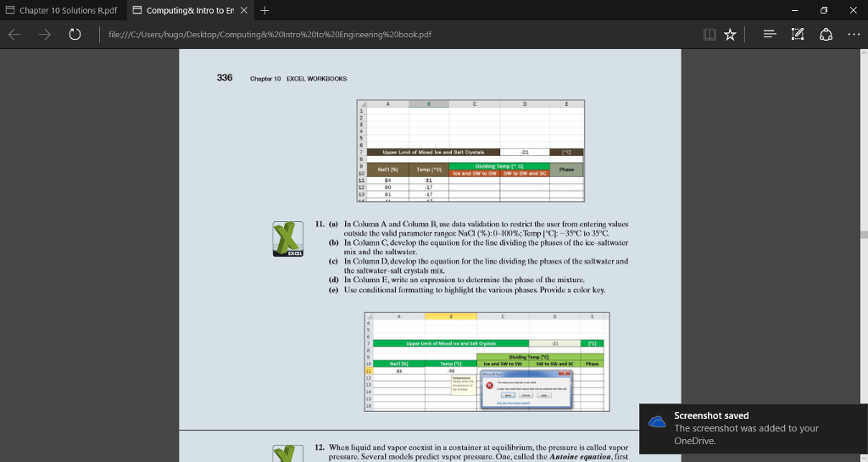Open the More actions ellipsis menu
Screen dimensions: 868x462
[x=854, y=34]
